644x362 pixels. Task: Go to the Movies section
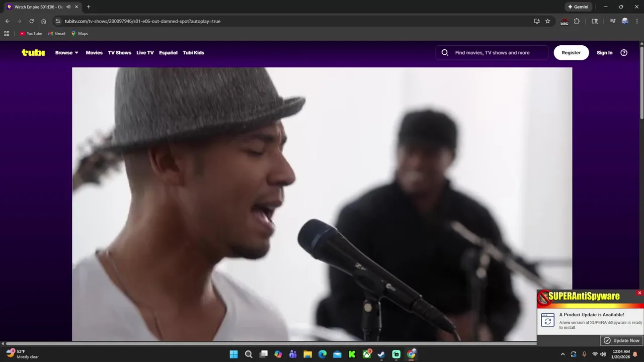pos(94,53)
